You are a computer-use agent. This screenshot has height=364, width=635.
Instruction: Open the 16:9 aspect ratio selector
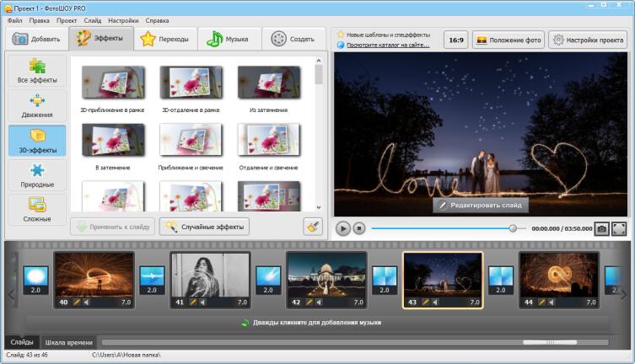coord(455,40)
